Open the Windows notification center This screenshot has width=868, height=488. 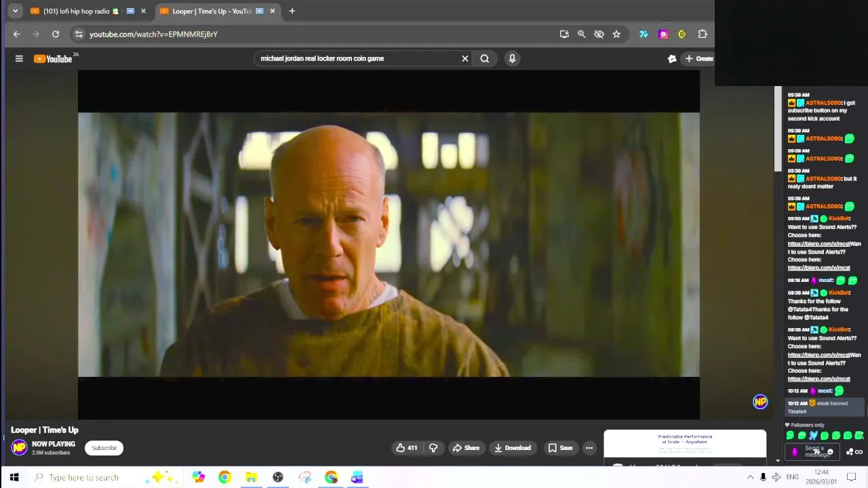(x=852, y=477)
